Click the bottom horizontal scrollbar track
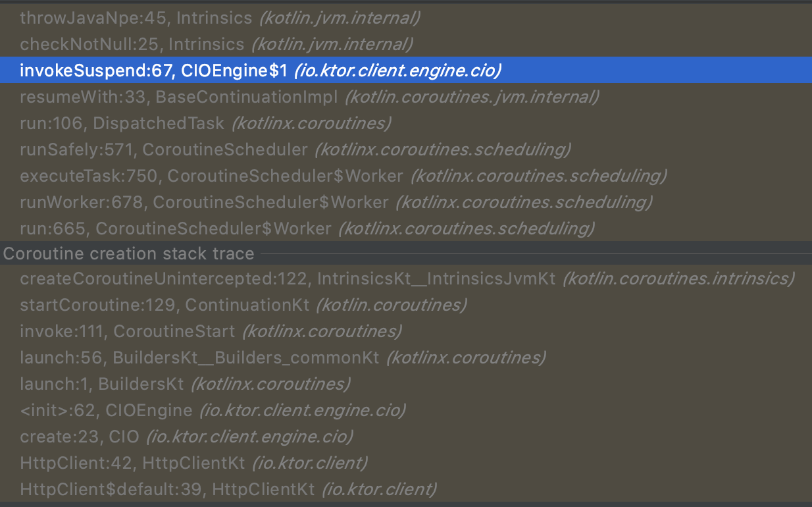The height and width of the screenshot is (507, 812). pyautogui.click(x=406, y=504)
